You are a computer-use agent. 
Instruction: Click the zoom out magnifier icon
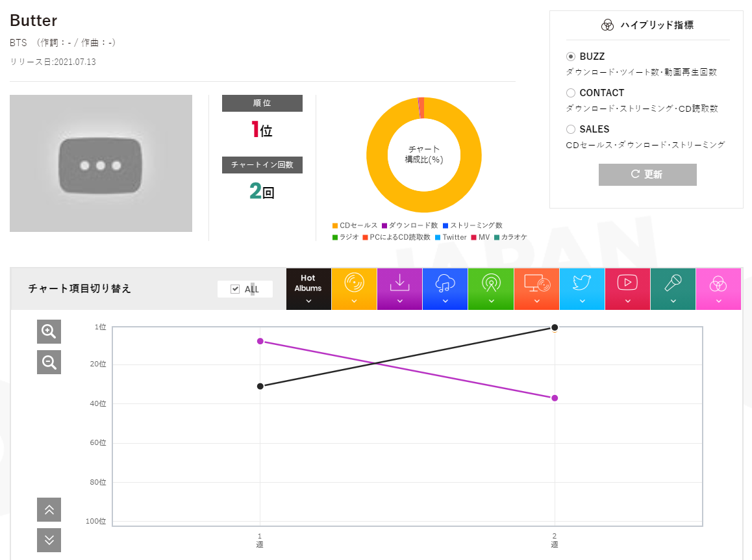(x=49, y=363)
